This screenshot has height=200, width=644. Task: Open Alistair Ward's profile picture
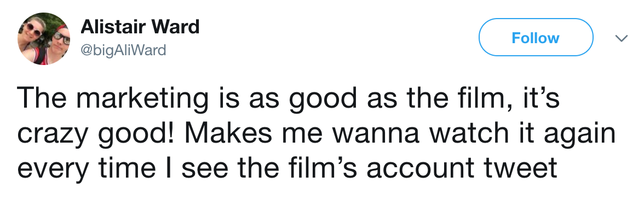tap(44, 38)
